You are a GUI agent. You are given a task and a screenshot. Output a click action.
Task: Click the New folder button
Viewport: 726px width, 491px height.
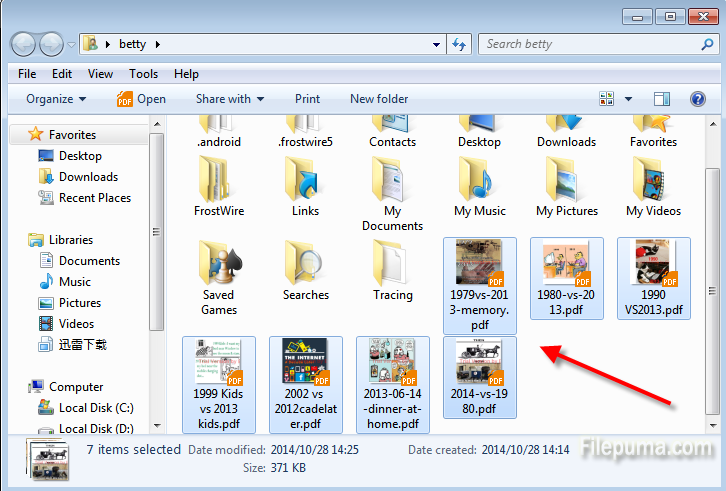(379, 99)
